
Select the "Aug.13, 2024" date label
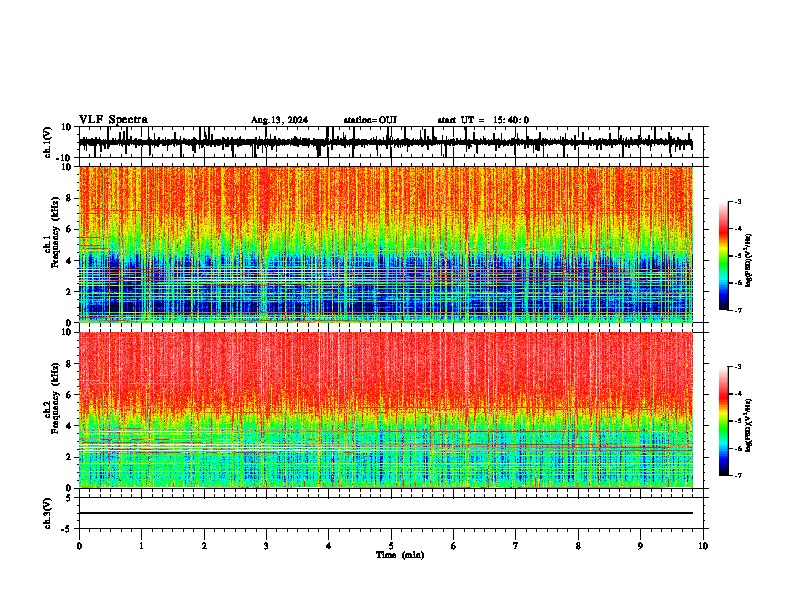279,120
